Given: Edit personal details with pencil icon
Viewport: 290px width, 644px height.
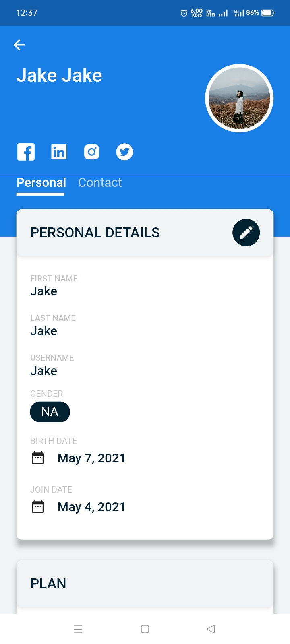Looking at the screenshot, I should [x=246, y=233].
